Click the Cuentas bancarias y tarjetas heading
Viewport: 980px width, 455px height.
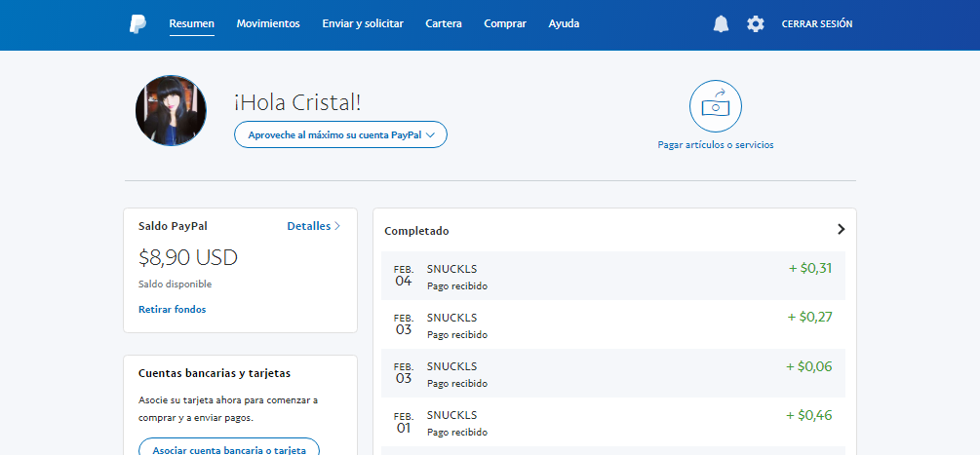coord(215,373)
